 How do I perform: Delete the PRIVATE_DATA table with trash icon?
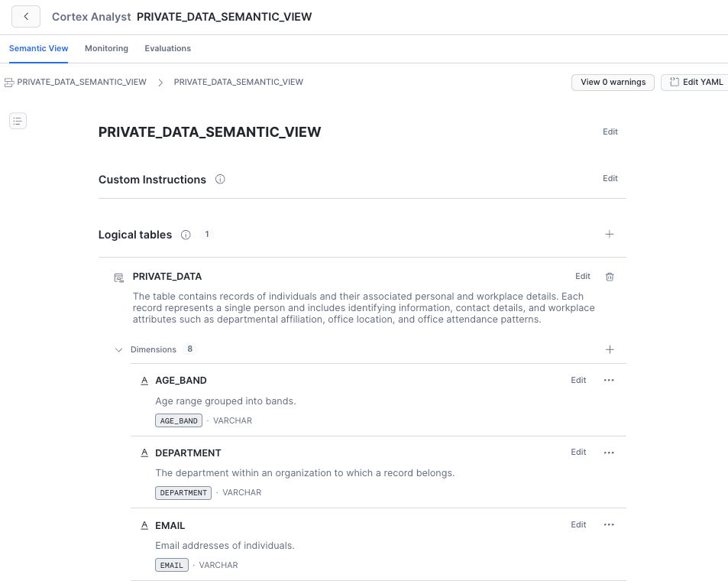[x=610, y=277]
